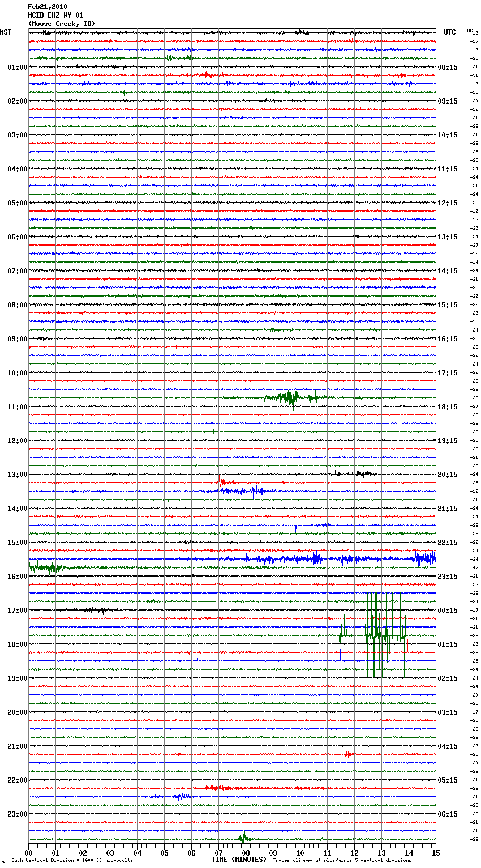Click minute tick label "08" on bottom axis
This screenshot has width=481, height=868.
click(x=246, y=853)
